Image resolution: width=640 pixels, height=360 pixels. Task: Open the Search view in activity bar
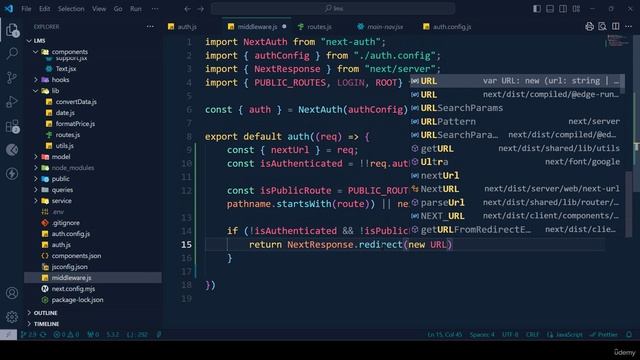(x=12, y=53)
